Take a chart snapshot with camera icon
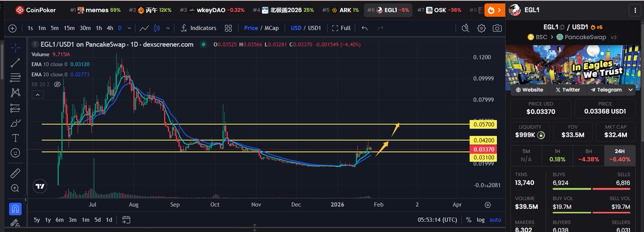Screen dimensions: 644x232 pos(497,28)
